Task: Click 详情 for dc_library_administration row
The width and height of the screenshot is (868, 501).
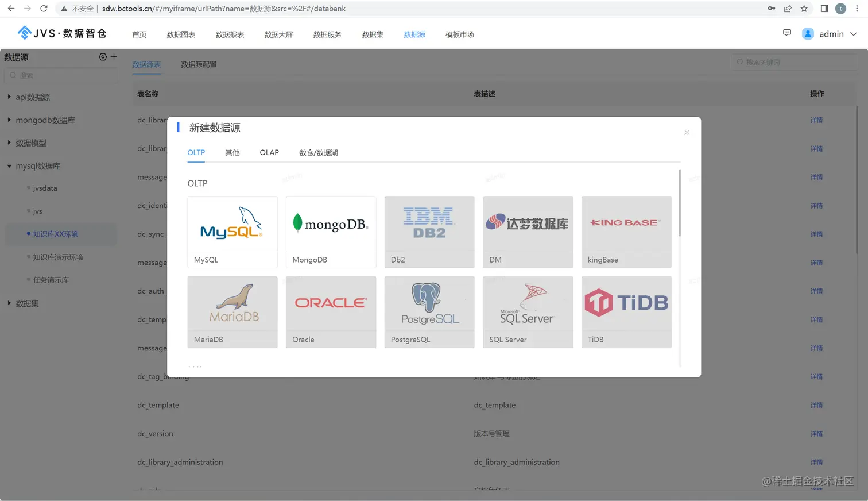Action: click(816, 462)
